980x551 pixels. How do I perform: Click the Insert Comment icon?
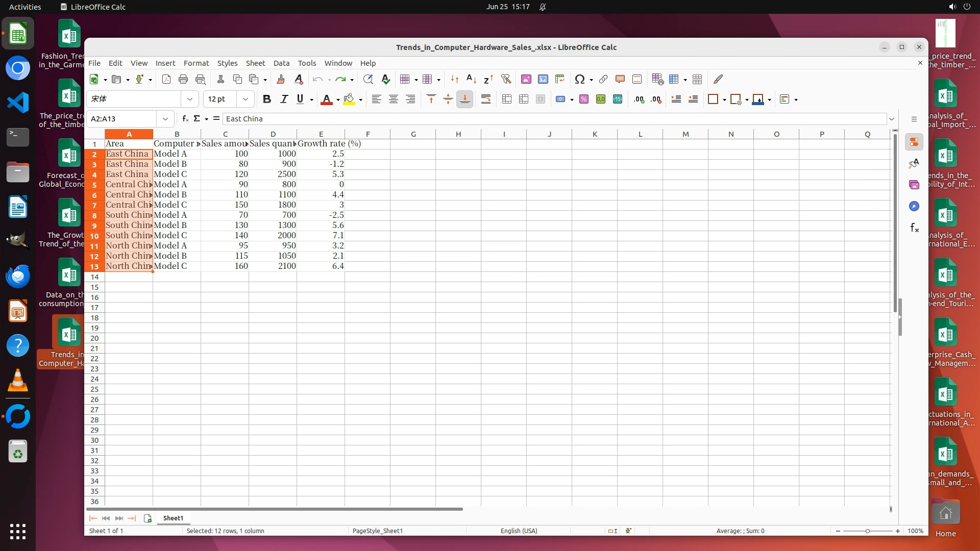click(x=620, y=79)
